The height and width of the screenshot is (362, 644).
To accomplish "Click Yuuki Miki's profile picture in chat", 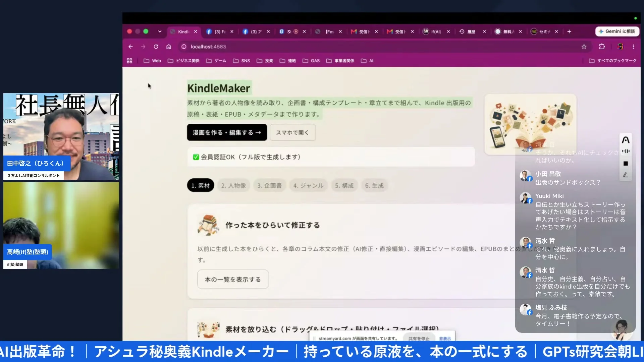I will coord(526,198).
